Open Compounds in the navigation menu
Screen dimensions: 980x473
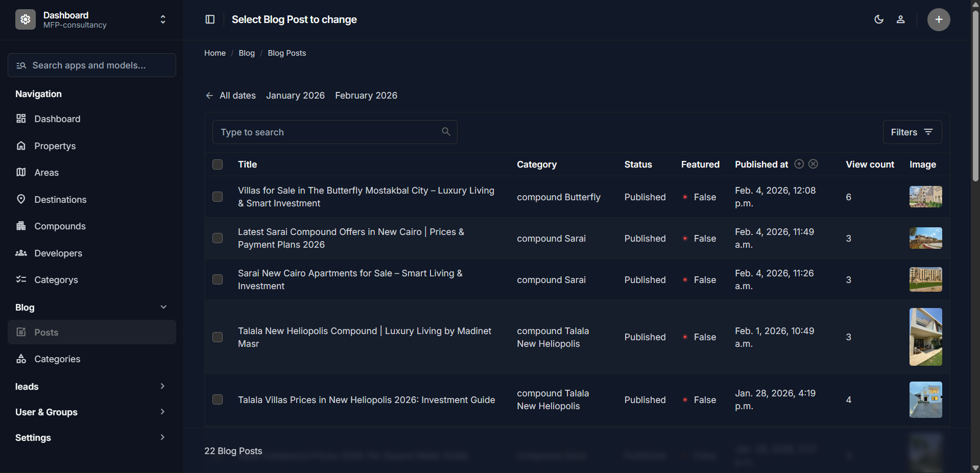60,226
